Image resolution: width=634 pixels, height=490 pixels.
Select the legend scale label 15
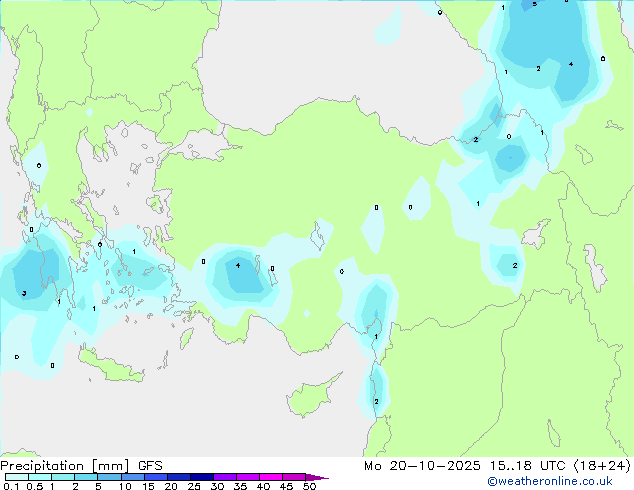click(148, 486)
